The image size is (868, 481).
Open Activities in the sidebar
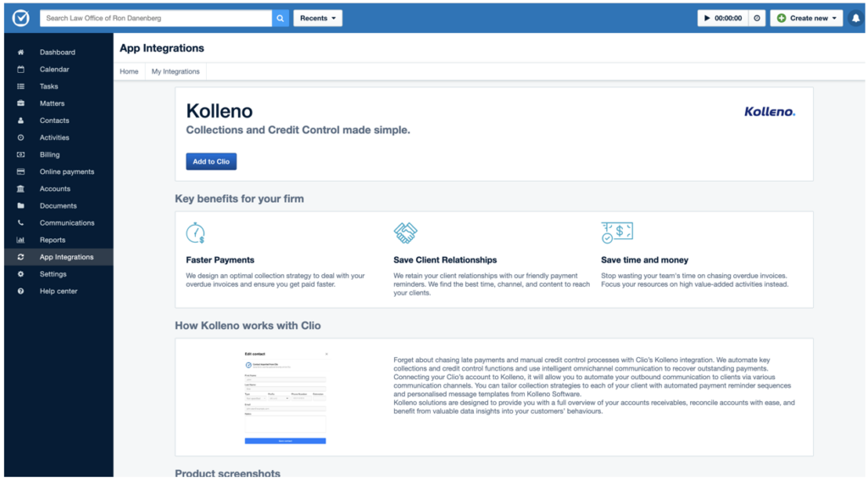[x=54, y=137]
